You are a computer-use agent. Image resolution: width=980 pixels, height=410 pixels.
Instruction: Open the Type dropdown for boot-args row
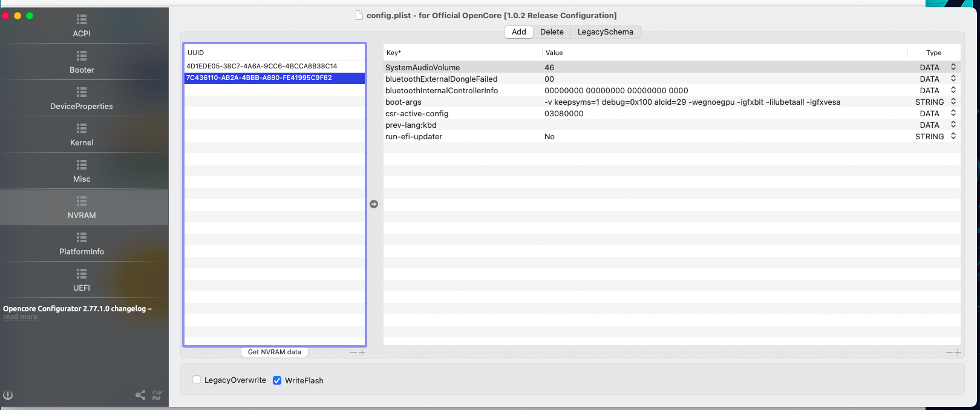pyautogui.click(x=953, y=102)
